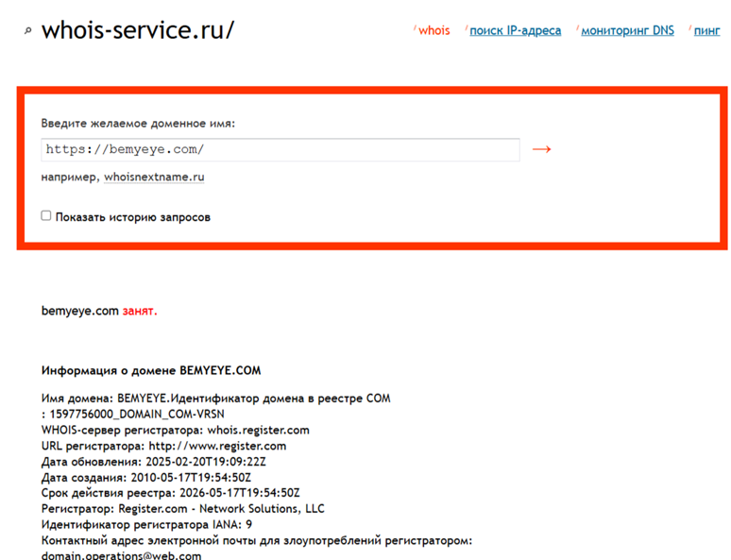Click 'bemyeye.com' in the result status line
The height and width of the screenshot is (560, 731).
[79, 310]
